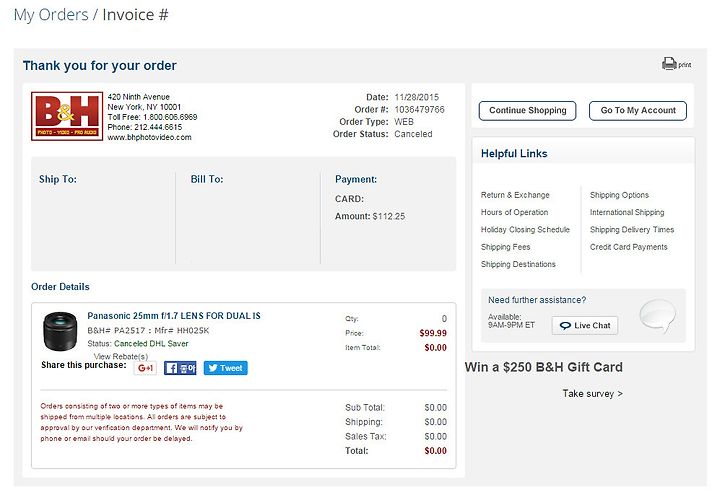The image size is (720, 495).
Task: Open International Shipping link
Action: (627, 212)
